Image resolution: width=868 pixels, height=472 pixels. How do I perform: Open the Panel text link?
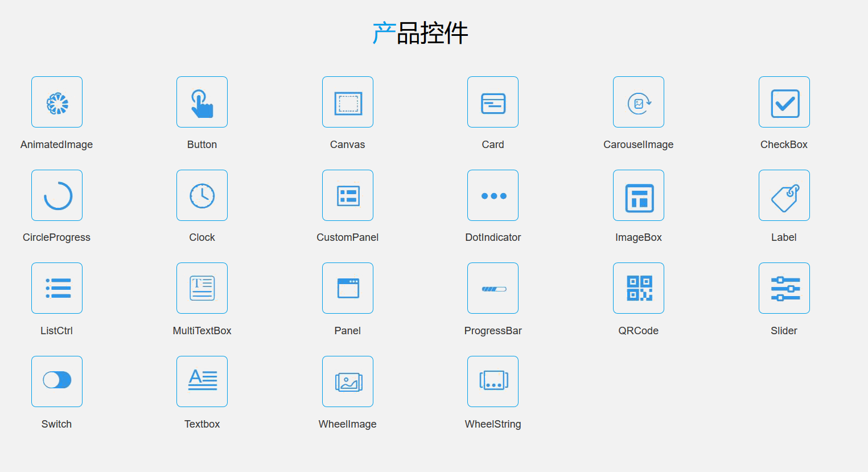pos(348,331)
